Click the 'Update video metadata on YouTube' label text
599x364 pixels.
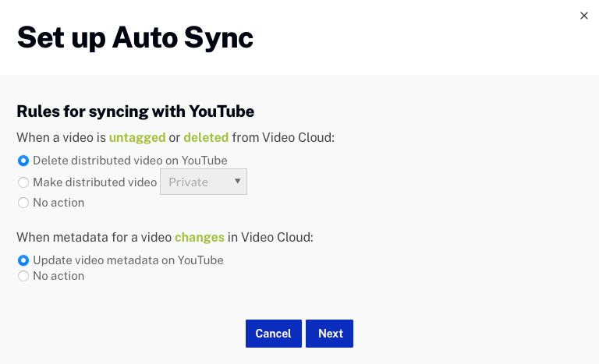pos(128,260)
